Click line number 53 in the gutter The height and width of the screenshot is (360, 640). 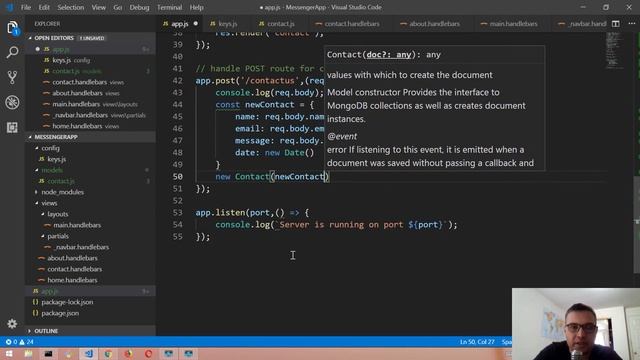coord(178,213)
